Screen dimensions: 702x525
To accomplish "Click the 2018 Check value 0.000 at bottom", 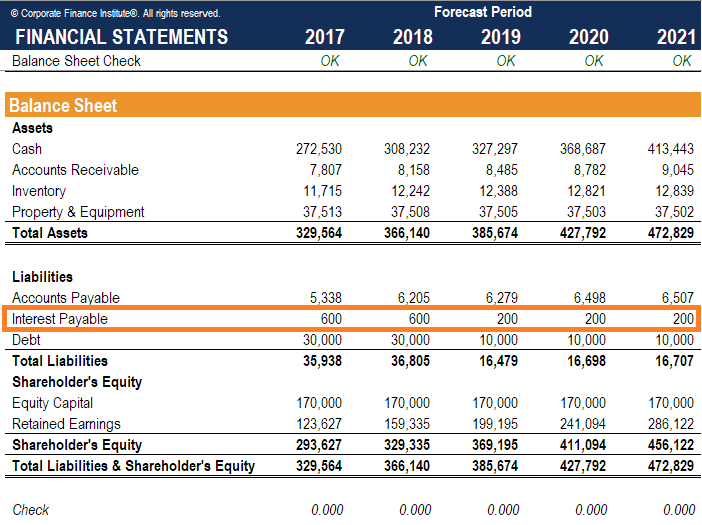I will [x=413, y=510].
